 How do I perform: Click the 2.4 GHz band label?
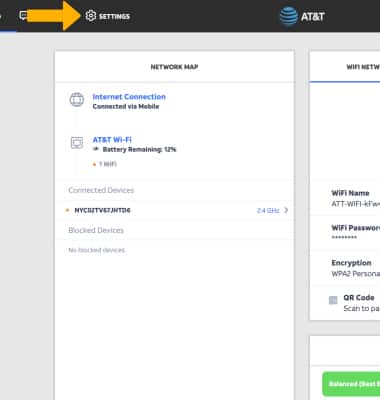(268, 210)
